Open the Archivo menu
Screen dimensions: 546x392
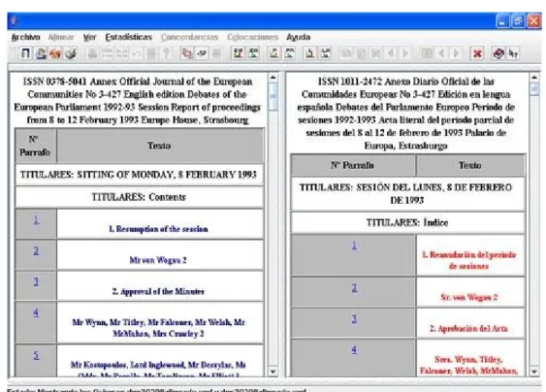pyautogui.click(x=26, y=37)
